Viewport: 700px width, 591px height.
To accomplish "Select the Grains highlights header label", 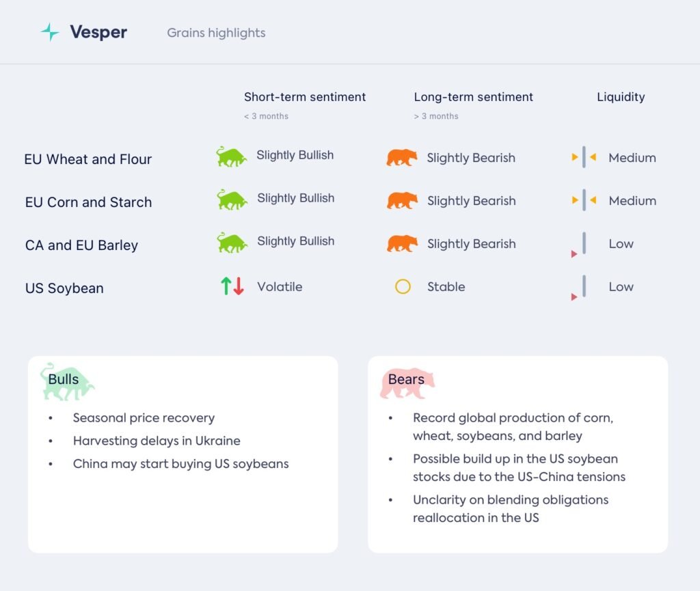I will 216,33.
